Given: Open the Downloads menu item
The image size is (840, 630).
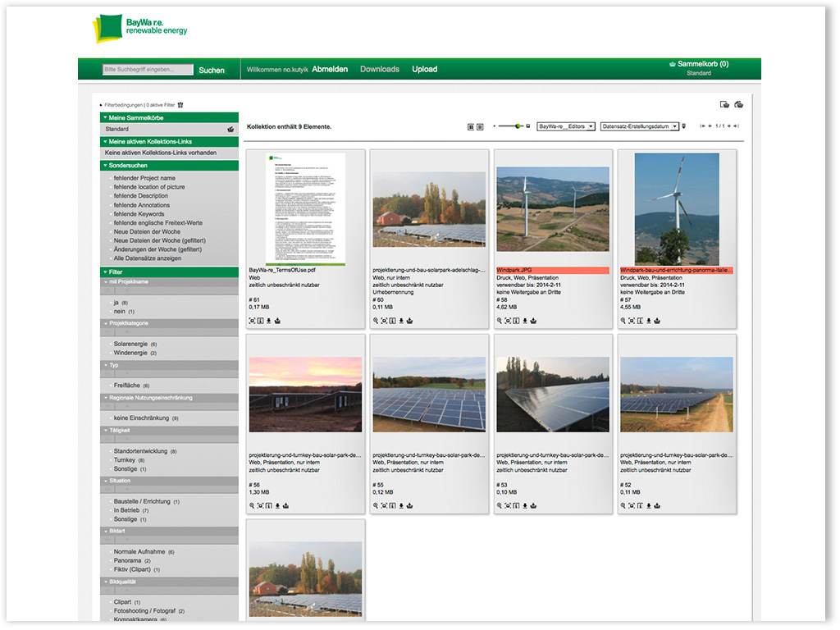Looking at the screenshot, I should pos(379,70).
